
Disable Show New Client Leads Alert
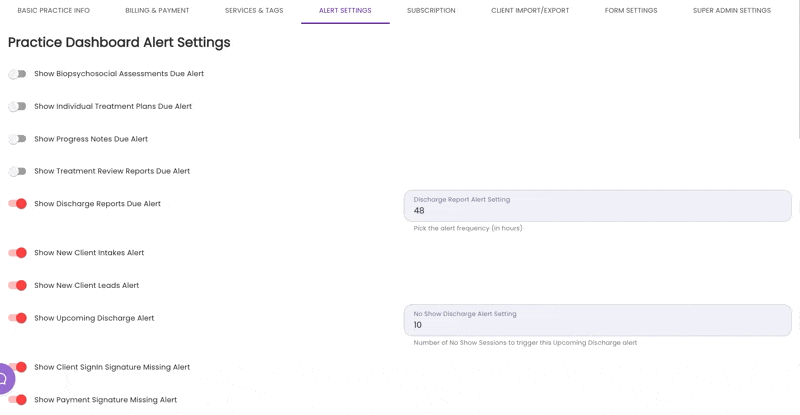coord(17,285)
